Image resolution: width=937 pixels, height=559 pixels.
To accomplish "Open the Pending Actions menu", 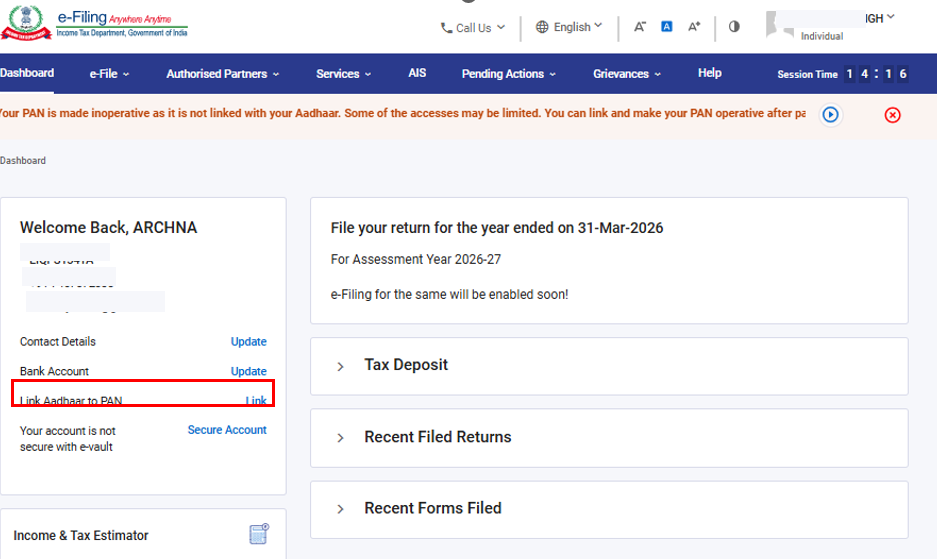I will pos(509,74).
